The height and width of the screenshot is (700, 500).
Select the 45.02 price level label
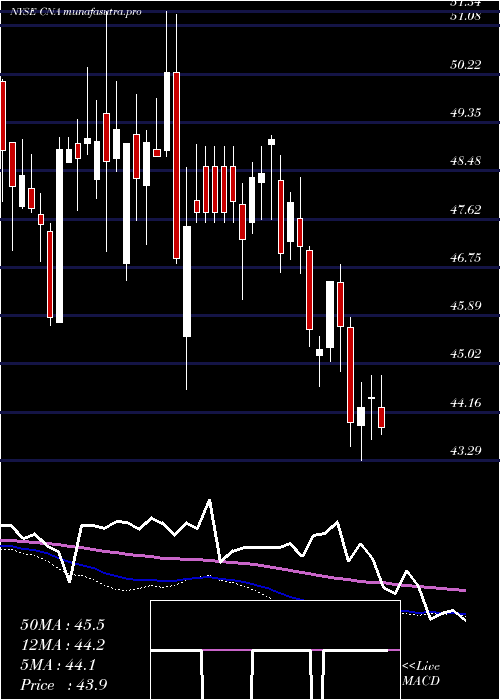(x=466, y=354)
